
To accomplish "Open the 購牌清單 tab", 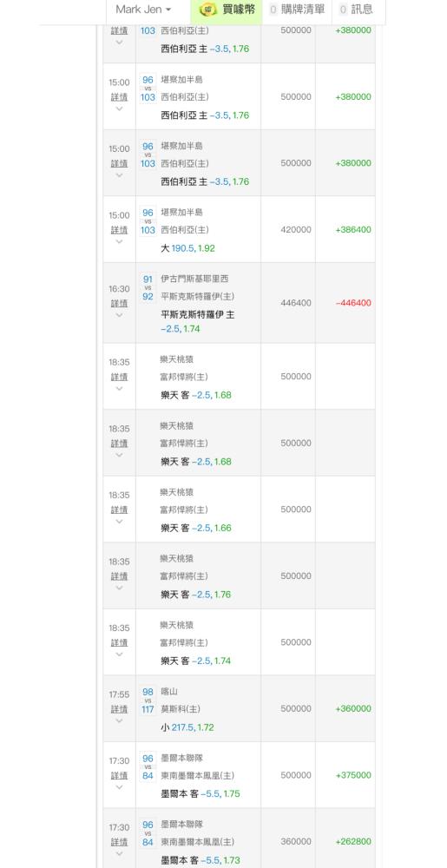I will [x=297, y=10].
